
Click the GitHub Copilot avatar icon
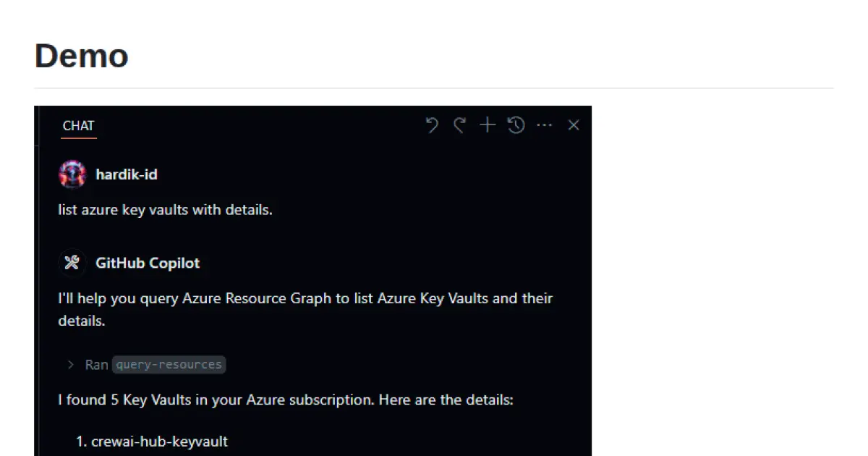pyautogui.click(x=72, y=263)
